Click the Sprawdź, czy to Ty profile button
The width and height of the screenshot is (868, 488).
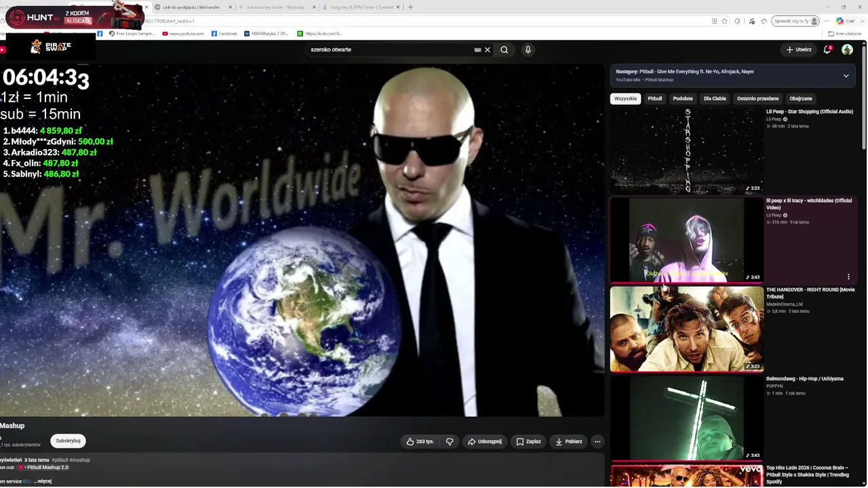tap(796, 21)
